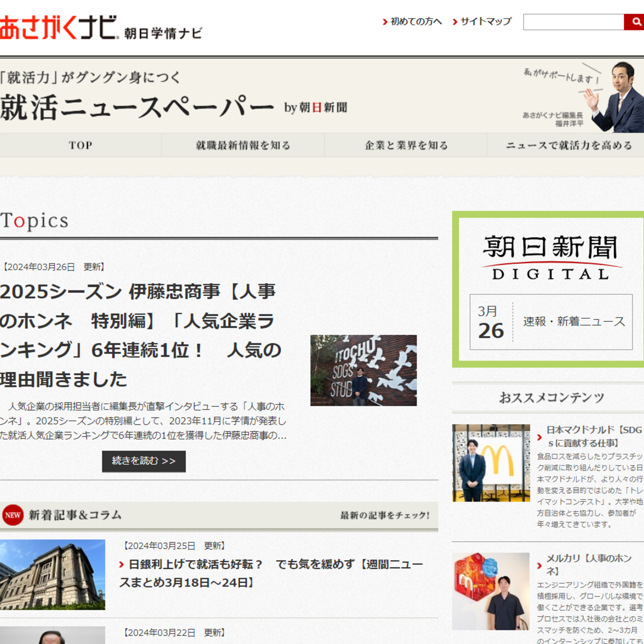
Task: Open the ITOCHU SDGs Studio photo thumbnail
Action: click(x=363, y=370)
